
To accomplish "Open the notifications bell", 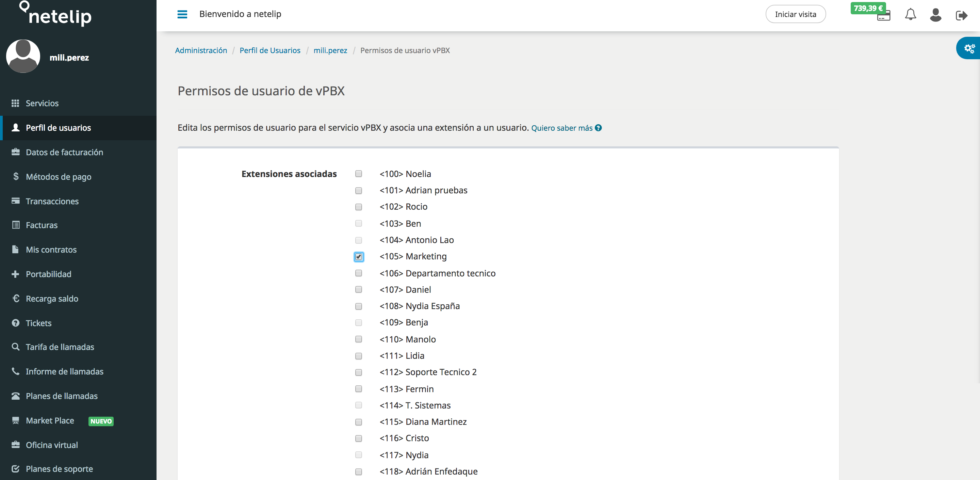I will (x=910, y=14).
